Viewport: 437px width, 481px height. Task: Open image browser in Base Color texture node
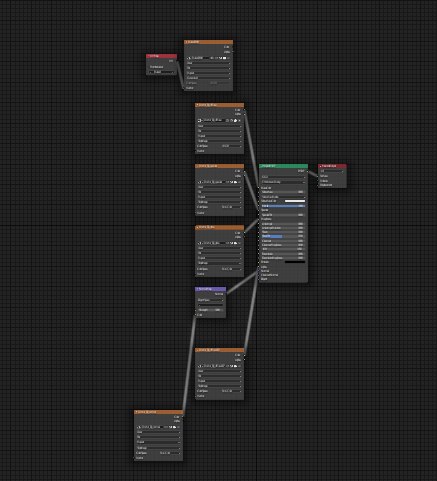(199, 120)
